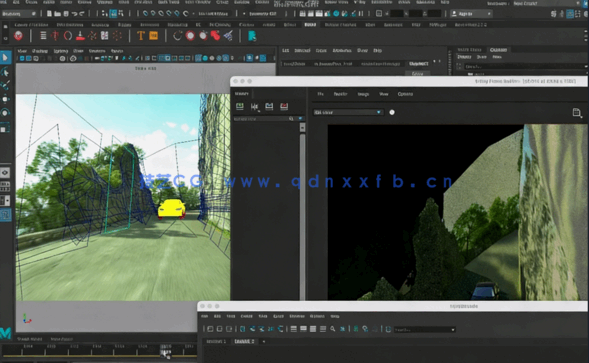This screenshot has height=363, width=589.
Task: Click the orange SVG square shelf icon
Action: (154, 36)
